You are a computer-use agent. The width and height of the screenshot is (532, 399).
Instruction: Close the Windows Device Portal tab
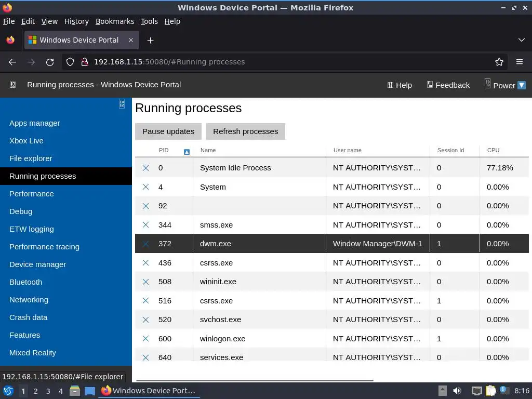[x=130, y=40]
